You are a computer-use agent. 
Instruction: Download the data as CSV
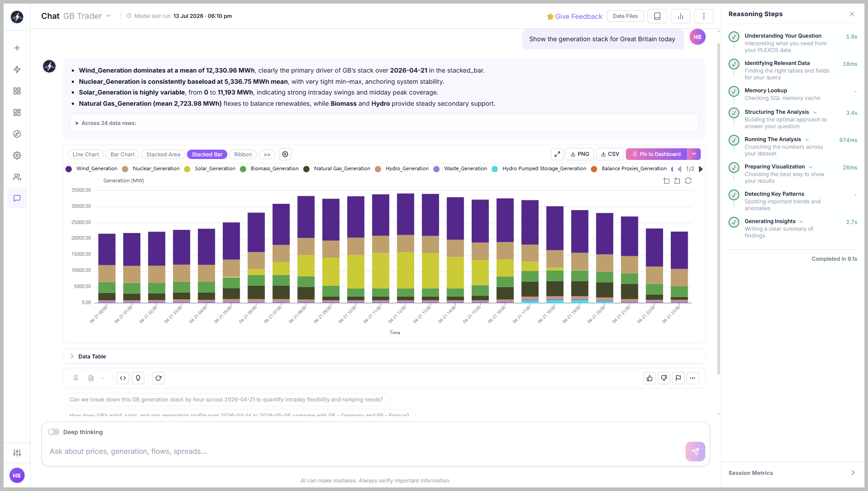click(610, 154)
